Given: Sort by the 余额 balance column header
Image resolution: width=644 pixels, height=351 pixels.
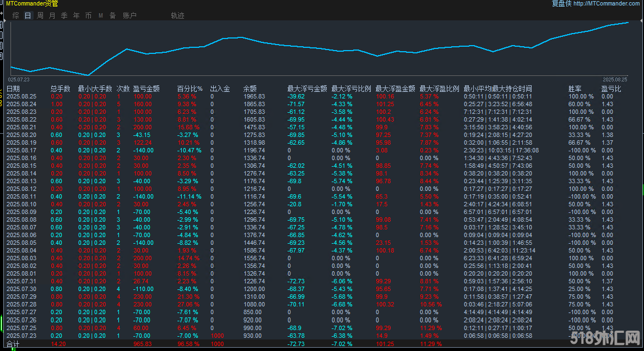Looking at the screenshot, I should [x=250, y=89].
